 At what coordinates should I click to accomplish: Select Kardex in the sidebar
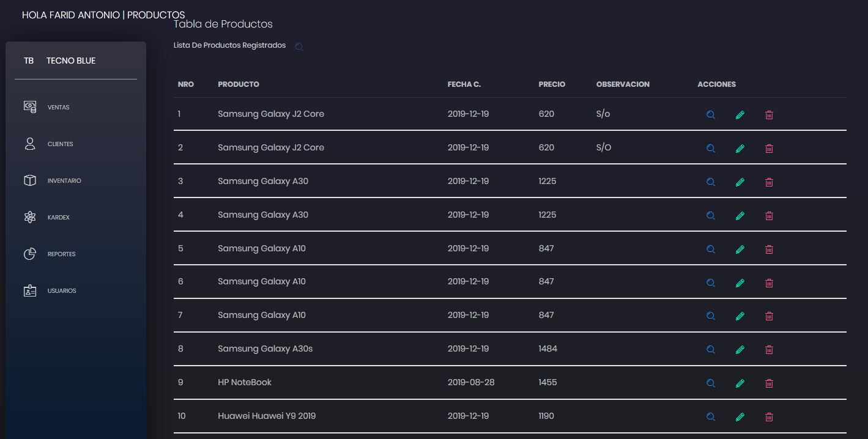tap(58, 218)
